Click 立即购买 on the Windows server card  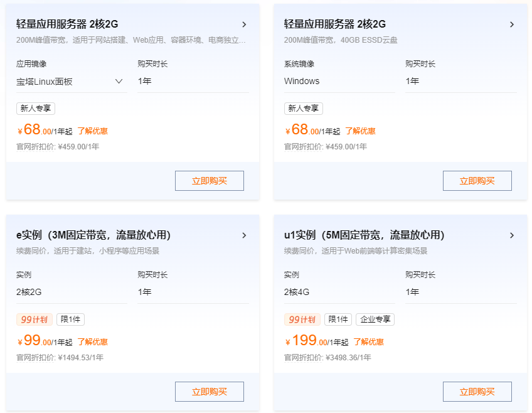pos(477,180)
